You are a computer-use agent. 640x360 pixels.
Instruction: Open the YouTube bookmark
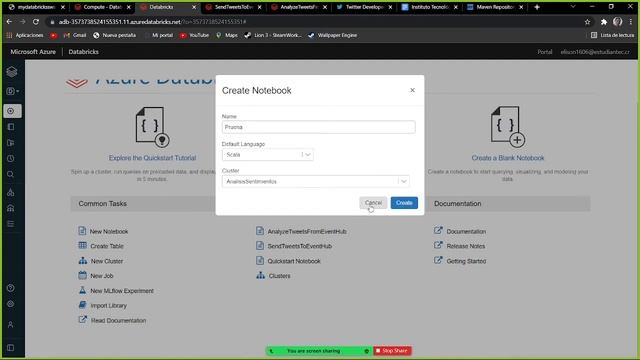pyautogui.click(x=194, y=36)
